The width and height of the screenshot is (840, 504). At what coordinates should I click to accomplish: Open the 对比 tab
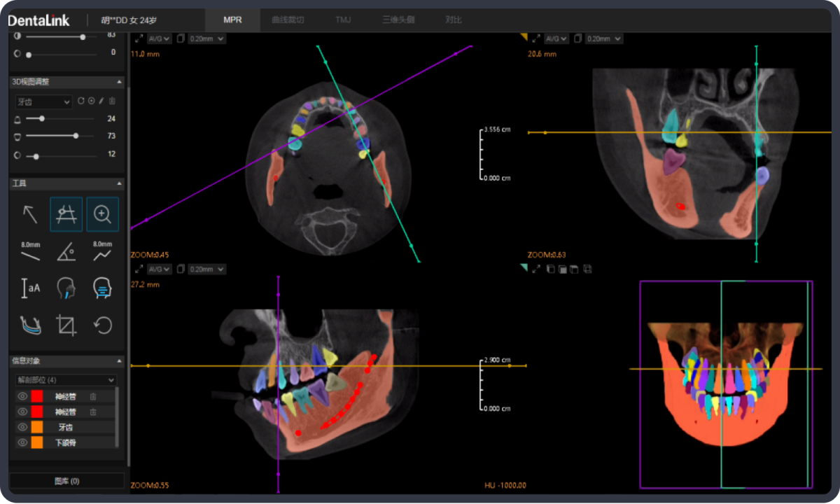pos(454,20)
